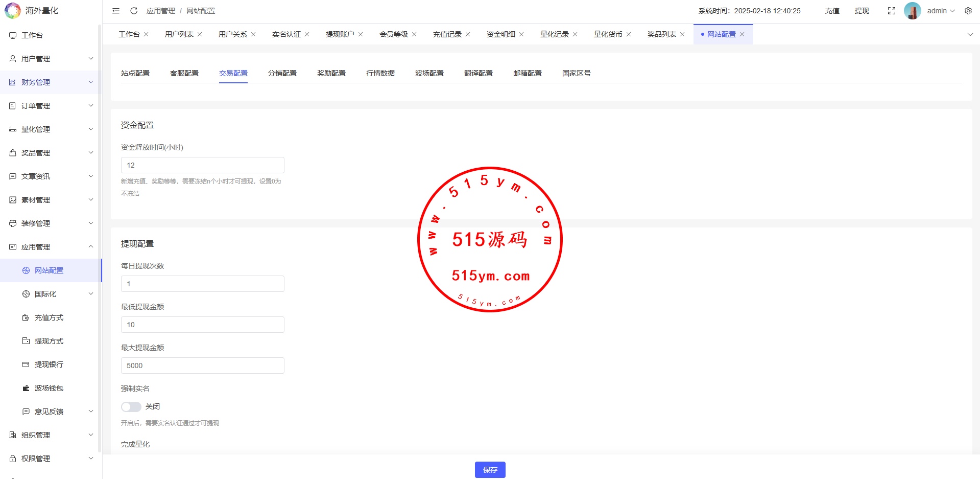Open 波场钱包 in the sidebar
The width and height of the screenshot is (980, 479).
tap(49, 388)
